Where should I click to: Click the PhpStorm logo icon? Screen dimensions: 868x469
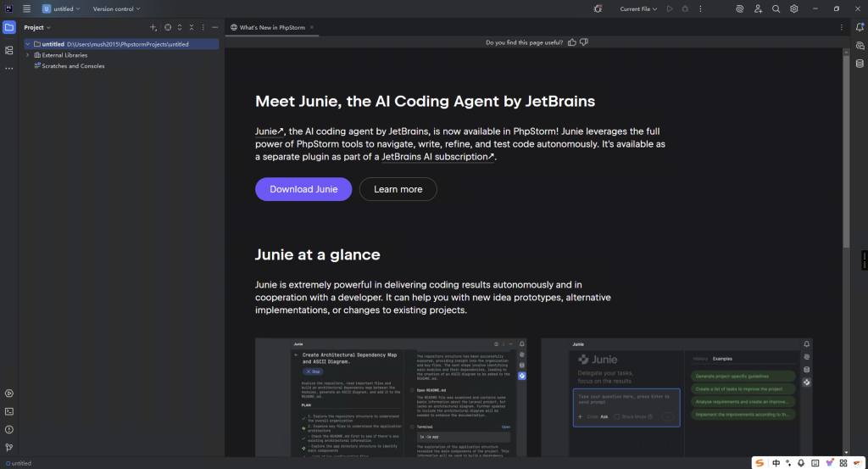[x=8, y=8]
